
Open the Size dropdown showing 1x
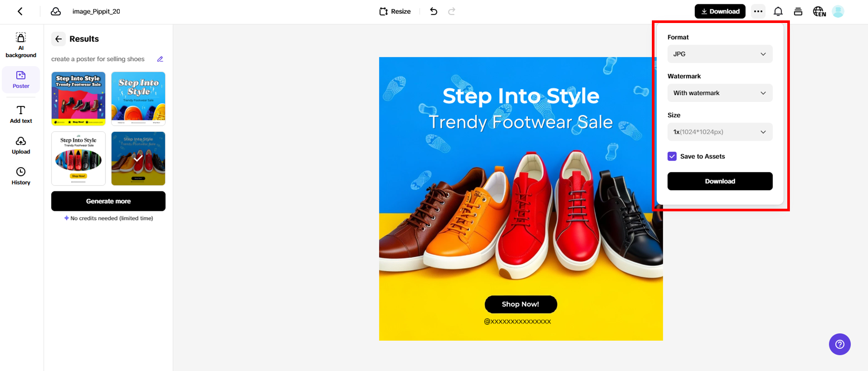[x=720, y=132]
